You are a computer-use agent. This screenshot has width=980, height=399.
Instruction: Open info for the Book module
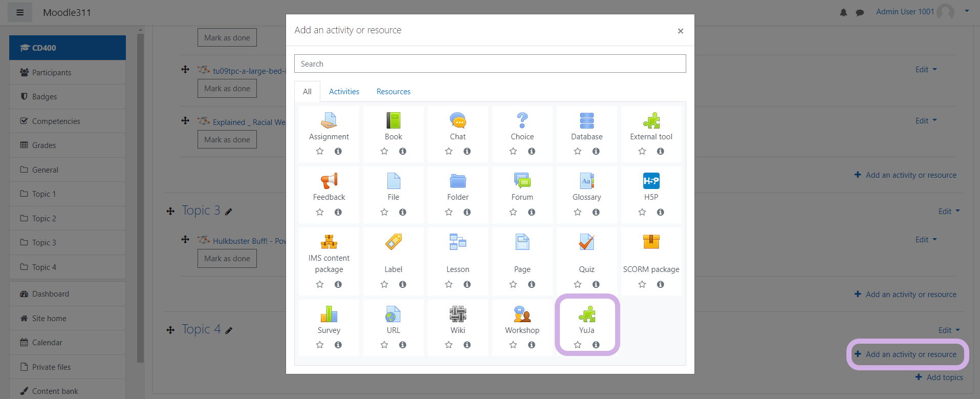pos(403,151)
